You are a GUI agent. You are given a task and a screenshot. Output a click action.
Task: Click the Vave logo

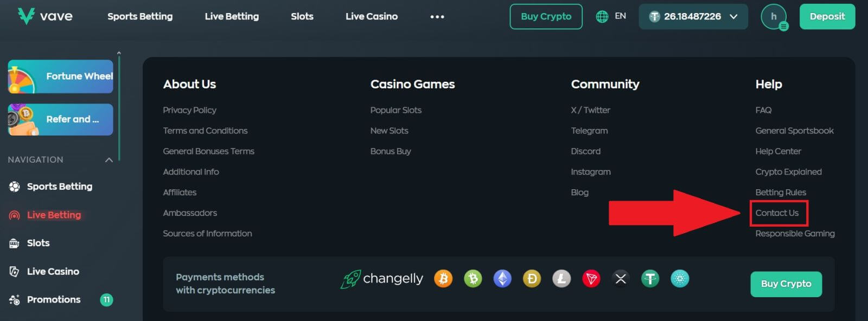[45, 16]
